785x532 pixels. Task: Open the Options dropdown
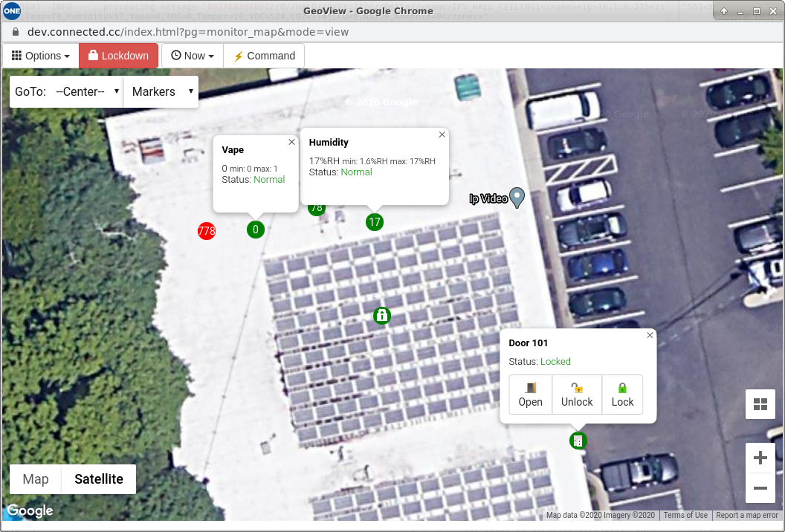40,55
